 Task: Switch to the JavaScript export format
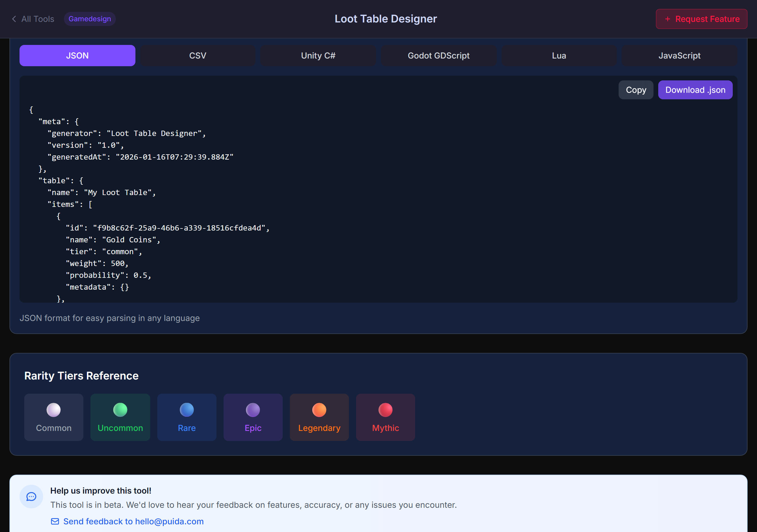(x=679, y=55)
